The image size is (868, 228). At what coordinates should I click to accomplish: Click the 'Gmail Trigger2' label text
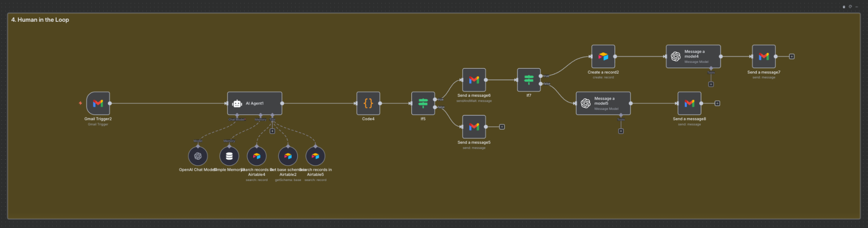pyautogui.click(x=98, y=119)
